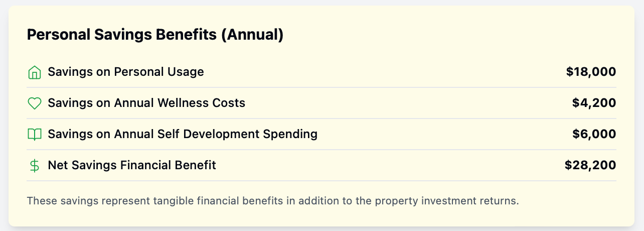Click the house icon beside Personal Usage
The width and height of the screenshot is (644, 231).
coord(34,72)
